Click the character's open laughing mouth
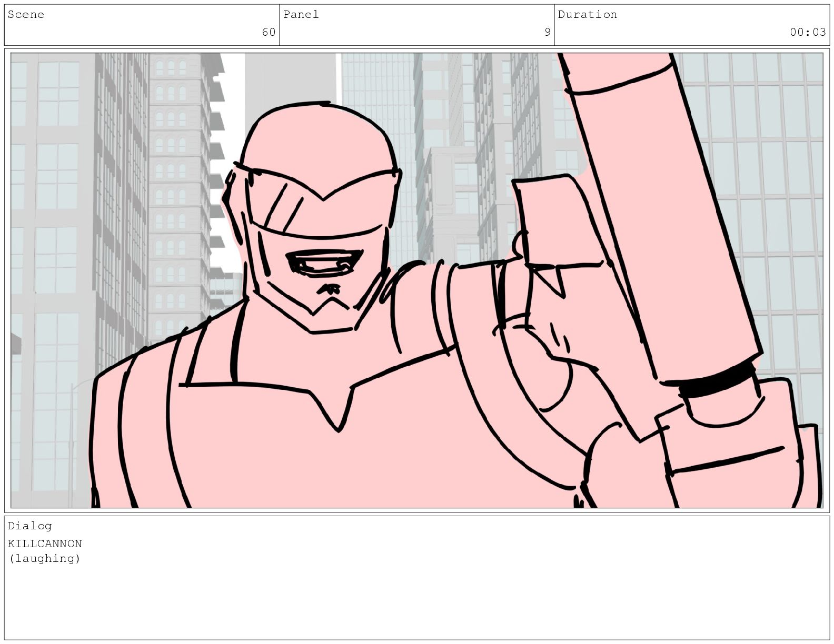 point(324,263)
